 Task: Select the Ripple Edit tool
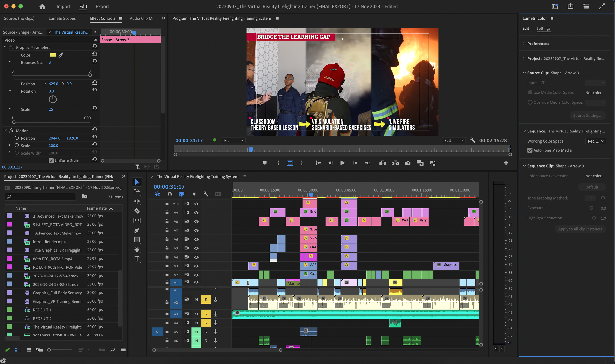pyautogui.click(x=137, y=201)
